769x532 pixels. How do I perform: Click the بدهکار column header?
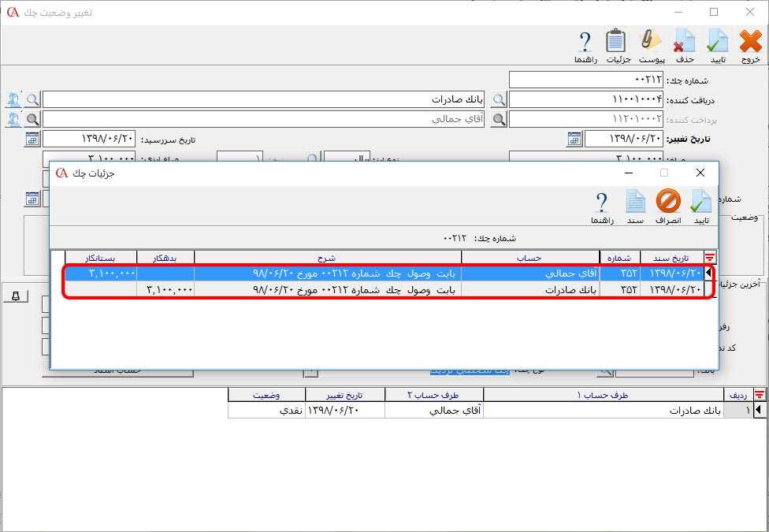click(x=165, y=257)
